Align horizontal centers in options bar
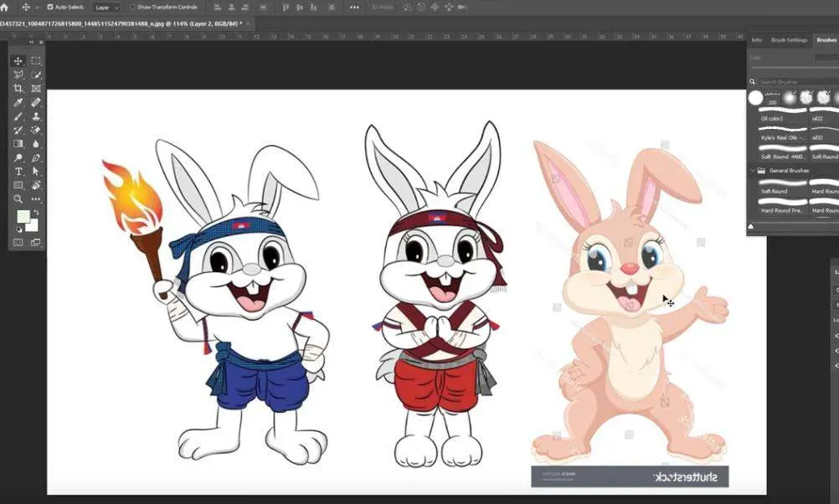The image size is (839, 504). click(231, 8)
